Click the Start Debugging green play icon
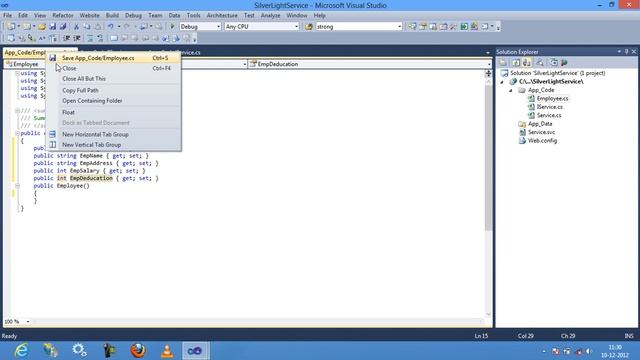The image size is (640, 360). pos(172,27)
